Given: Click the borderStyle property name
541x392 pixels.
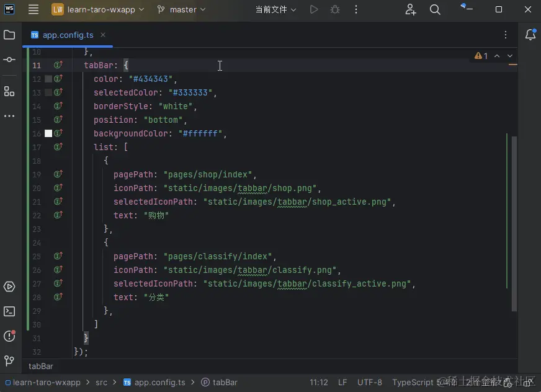Looking at the screenshot, I should point(121,106).
